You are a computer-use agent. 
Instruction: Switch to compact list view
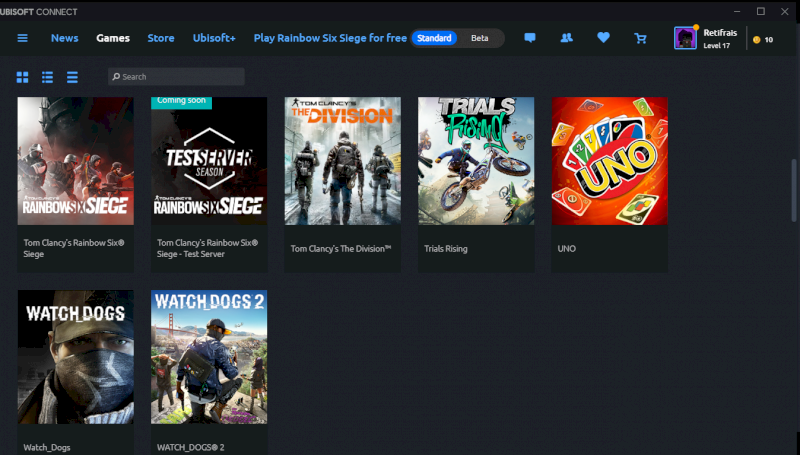[x=72, y=77]
